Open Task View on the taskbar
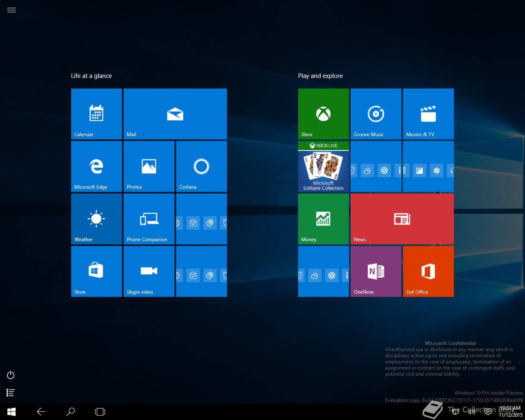This screenshot has width=525, height=420. (100, 412)
